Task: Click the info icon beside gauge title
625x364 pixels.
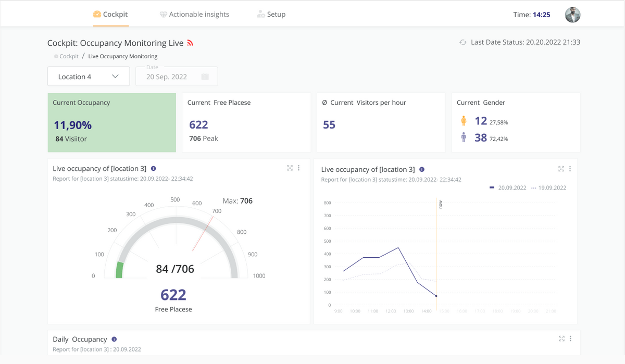Action: pos(153,169)
